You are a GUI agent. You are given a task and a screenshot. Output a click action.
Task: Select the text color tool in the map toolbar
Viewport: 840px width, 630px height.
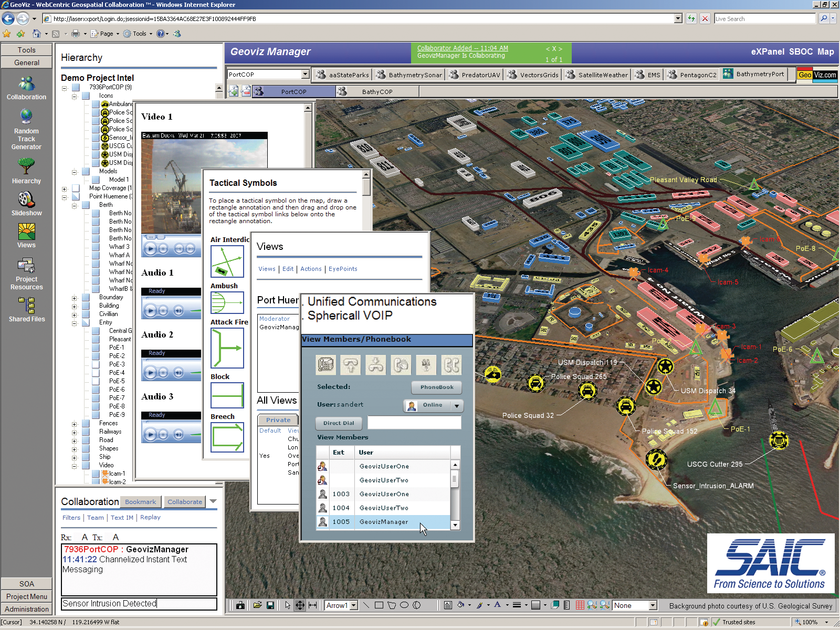click(x=497, y=605)
